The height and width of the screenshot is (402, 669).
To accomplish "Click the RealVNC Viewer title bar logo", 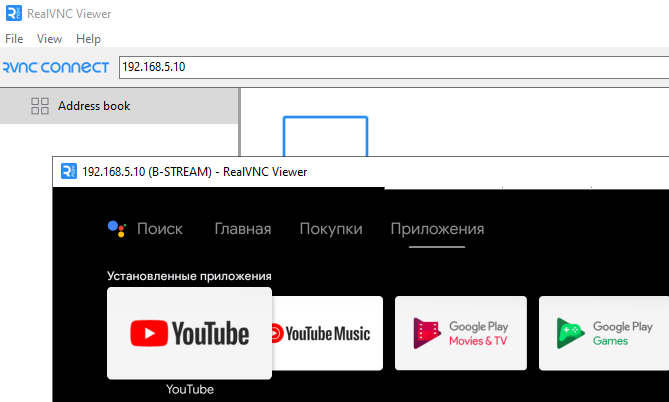I will click(x=14, y=13).
